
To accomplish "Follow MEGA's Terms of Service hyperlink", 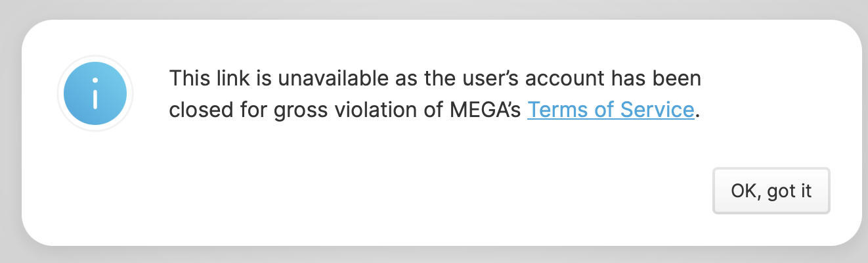I will coord(611,109).
